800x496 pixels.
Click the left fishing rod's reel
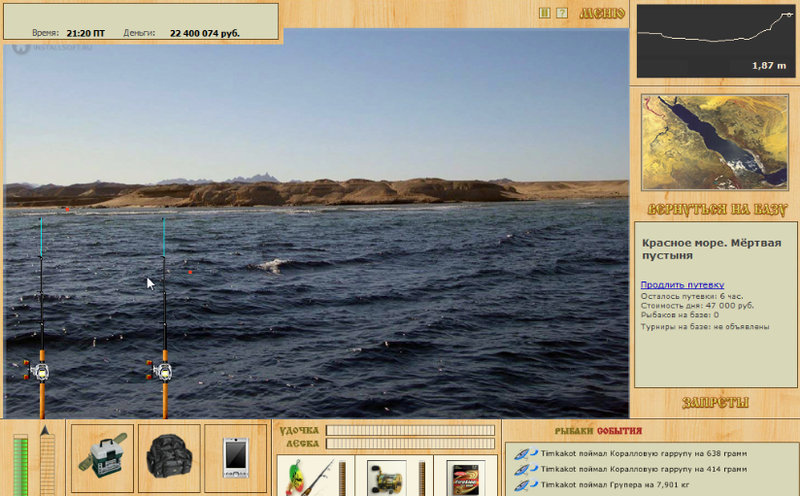click(x=39, y=371)
